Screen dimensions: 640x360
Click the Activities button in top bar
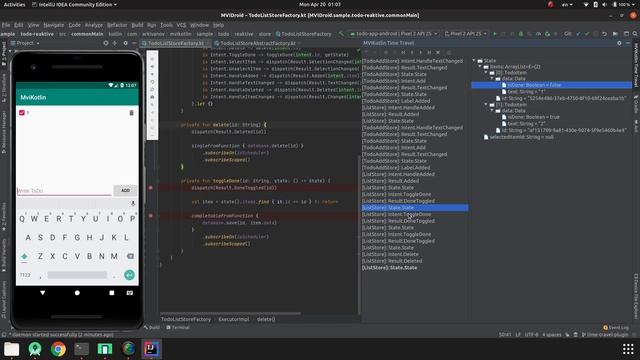(14, 4)
